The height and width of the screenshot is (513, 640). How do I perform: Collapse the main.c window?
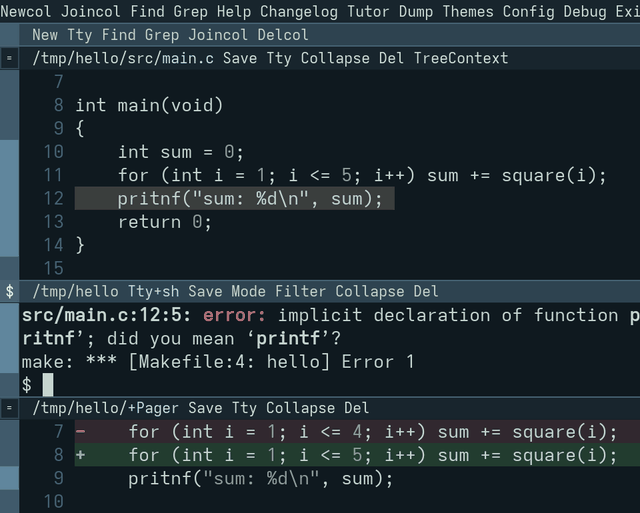tap(335, 58)
